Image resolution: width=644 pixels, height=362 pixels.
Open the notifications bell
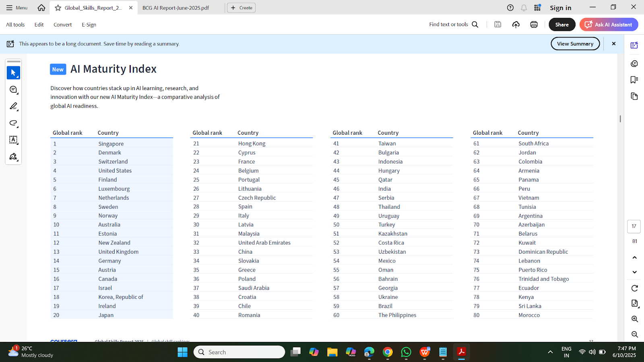click(x=524, y=8)
